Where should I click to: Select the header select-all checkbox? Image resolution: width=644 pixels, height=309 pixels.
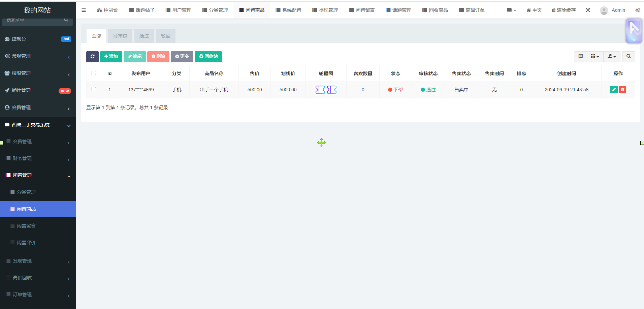(x=94, y=73)
